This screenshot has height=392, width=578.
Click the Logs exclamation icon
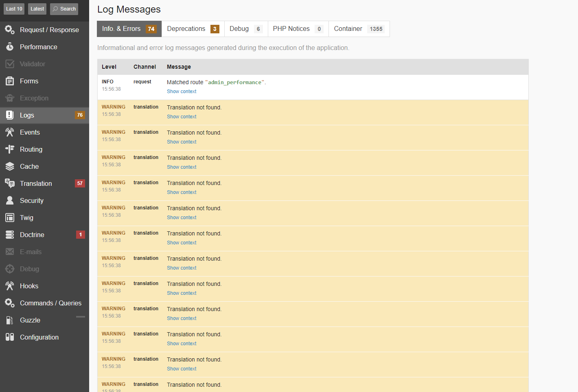pos(10,115)
